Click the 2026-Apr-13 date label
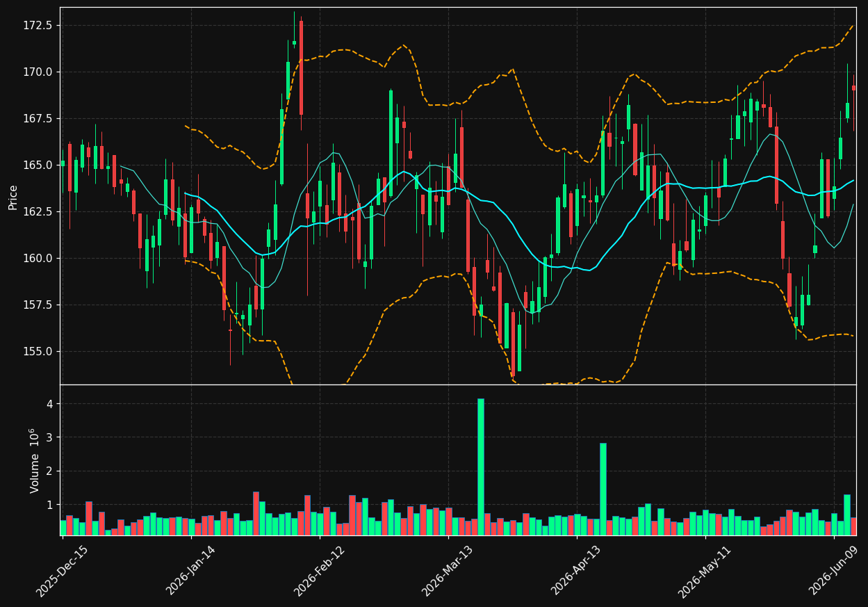The width and height of the screenshot is (868, 607). tap(577, 571)
